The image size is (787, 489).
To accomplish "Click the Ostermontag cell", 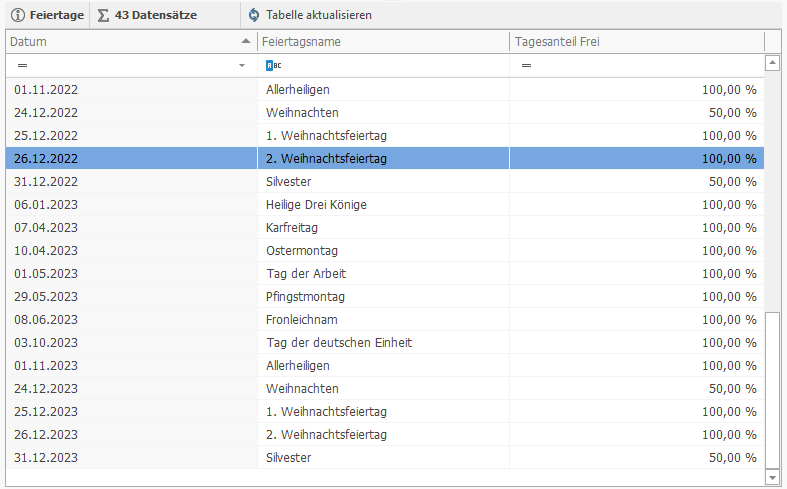I will point(383,251).
